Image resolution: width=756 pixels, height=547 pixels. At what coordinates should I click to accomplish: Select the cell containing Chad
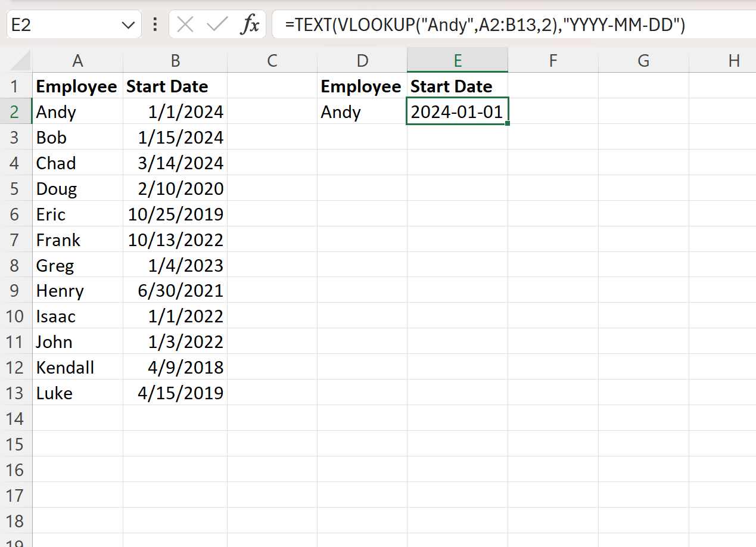pos(77,163)
